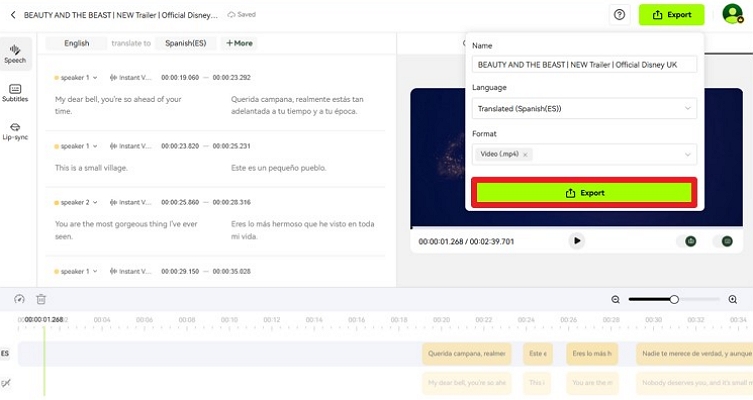Open the user profile avatar
The width and height of the screenshot is (753, 400).
tap(732, 15)
